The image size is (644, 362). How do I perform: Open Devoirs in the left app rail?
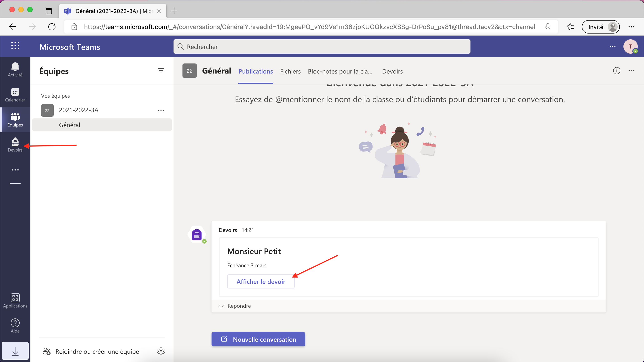[15, 145]
